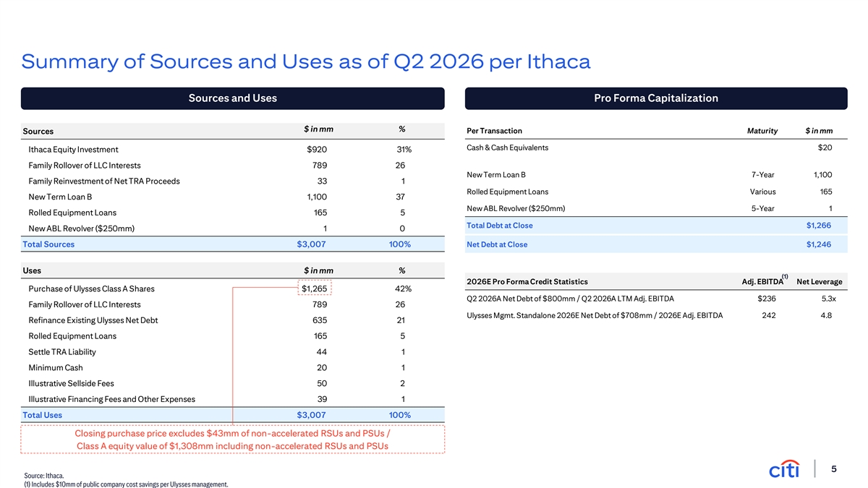This screenshot has width=868, height=488.
Task: Select the $1,246 net debt value
Action: (x=819, y=244)
